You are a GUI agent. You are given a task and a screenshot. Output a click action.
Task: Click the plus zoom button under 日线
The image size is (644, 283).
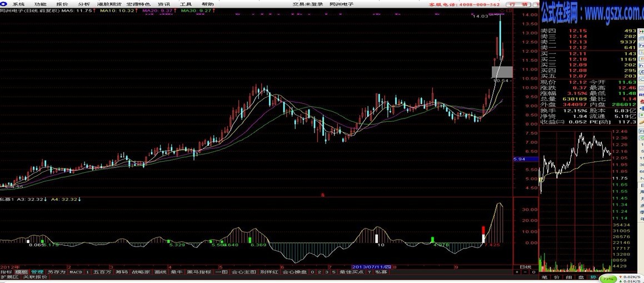517,272
